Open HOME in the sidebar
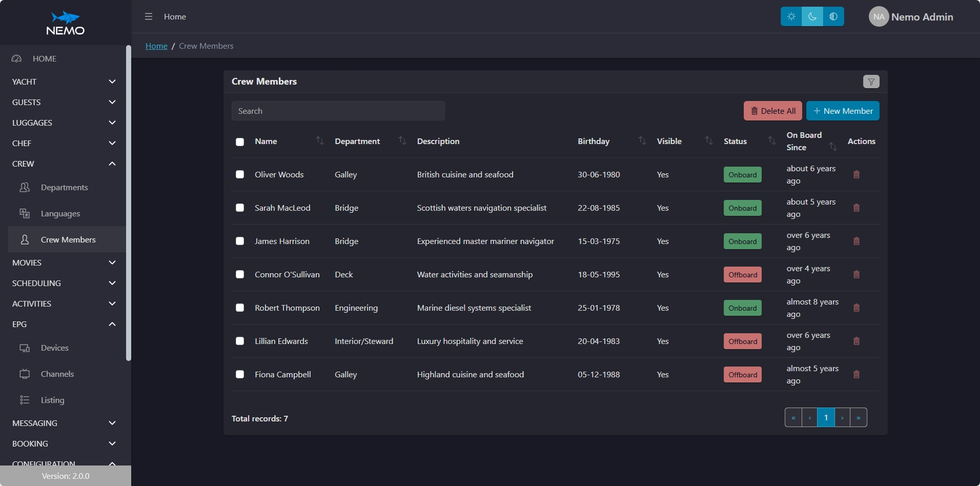Screen dimensions: 980x486 (x=64, y=58)
